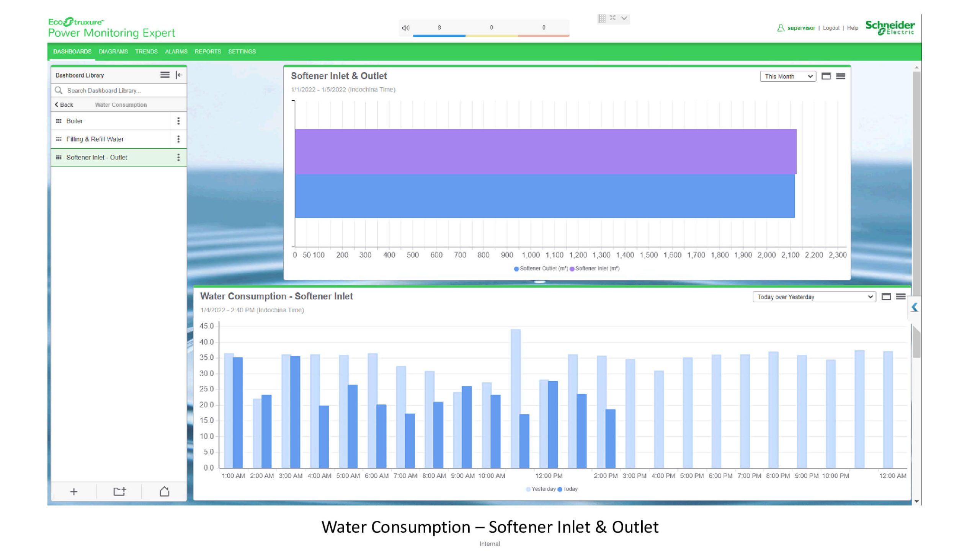Open the Dashboard Library hamburger menu
Screen dimensions: 980x551
pyautogui.click(x=165, y=75)
